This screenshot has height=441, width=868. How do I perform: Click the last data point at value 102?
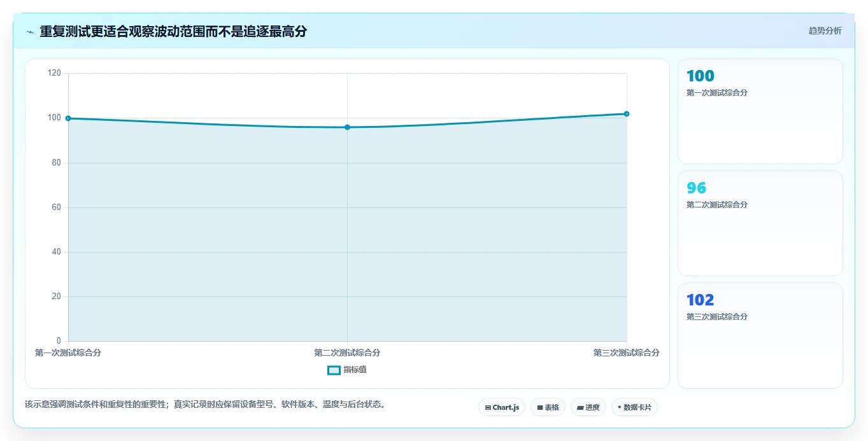coord(627,114)
